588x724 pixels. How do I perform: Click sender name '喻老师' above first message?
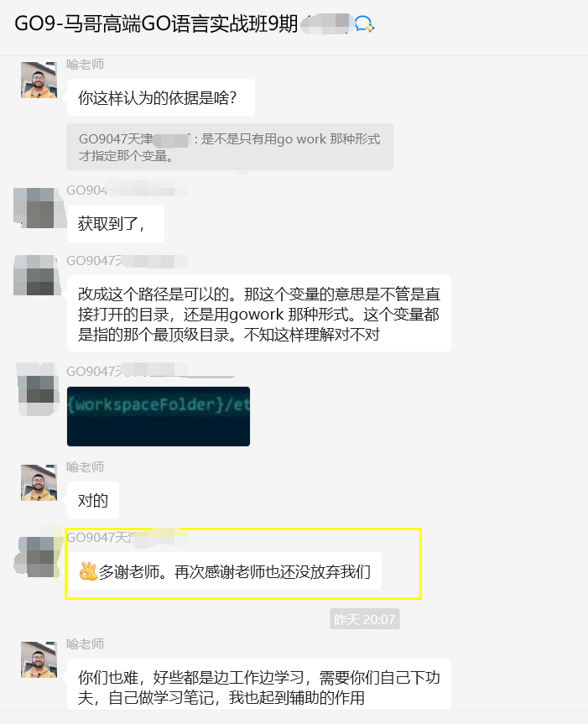[86, 65]
